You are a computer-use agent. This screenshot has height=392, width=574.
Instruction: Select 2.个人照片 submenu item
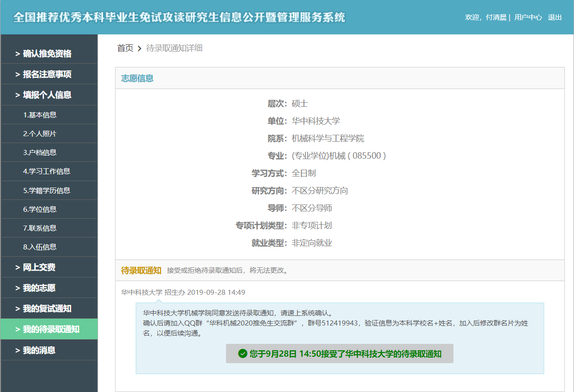(x=40, y=134)
